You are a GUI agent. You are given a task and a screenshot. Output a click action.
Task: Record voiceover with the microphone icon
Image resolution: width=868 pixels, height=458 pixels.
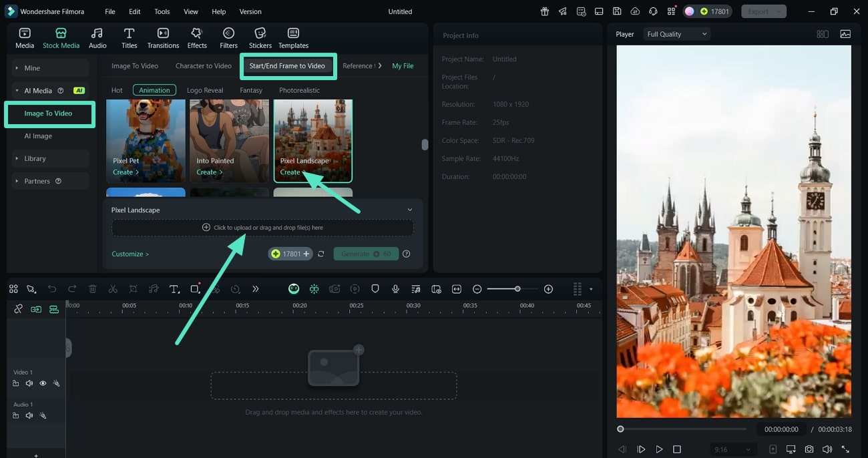pyautogui.click(x=396, y=289)
